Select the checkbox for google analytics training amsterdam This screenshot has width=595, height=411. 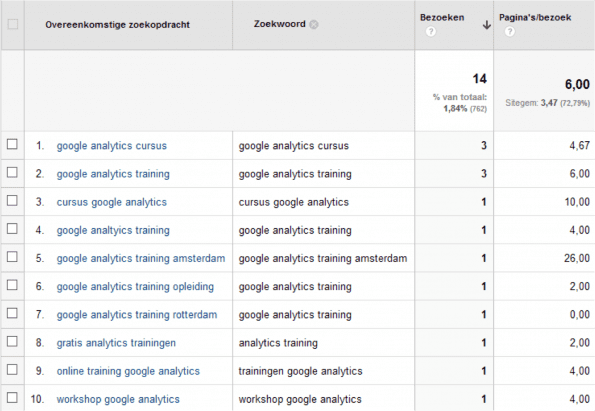12,257
